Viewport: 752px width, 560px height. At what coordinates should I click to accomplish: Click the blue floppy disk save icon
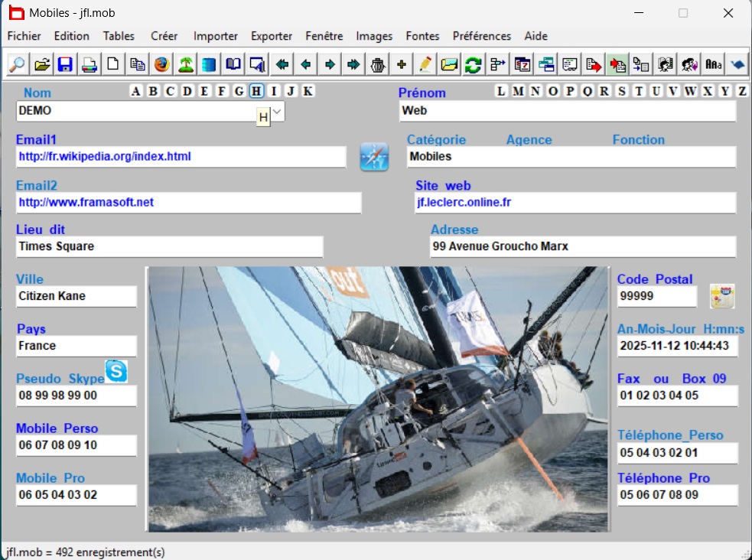click(65, 64)
